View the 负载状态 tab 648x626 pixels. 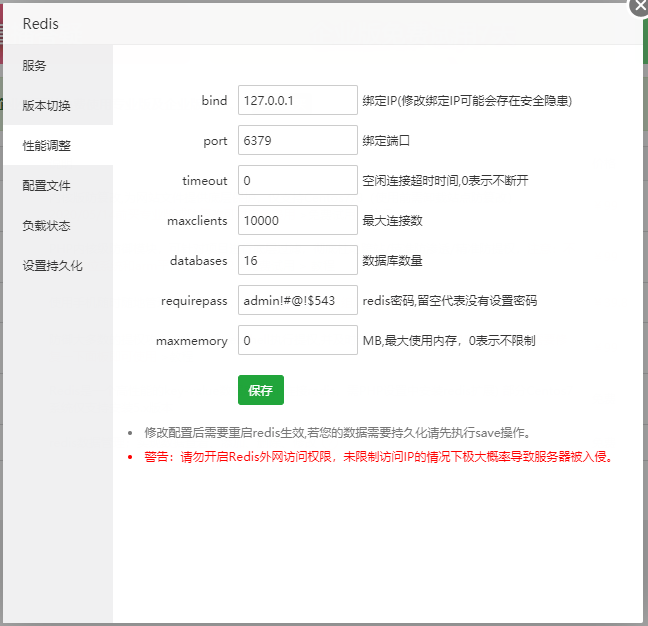(x=58, y=226)
